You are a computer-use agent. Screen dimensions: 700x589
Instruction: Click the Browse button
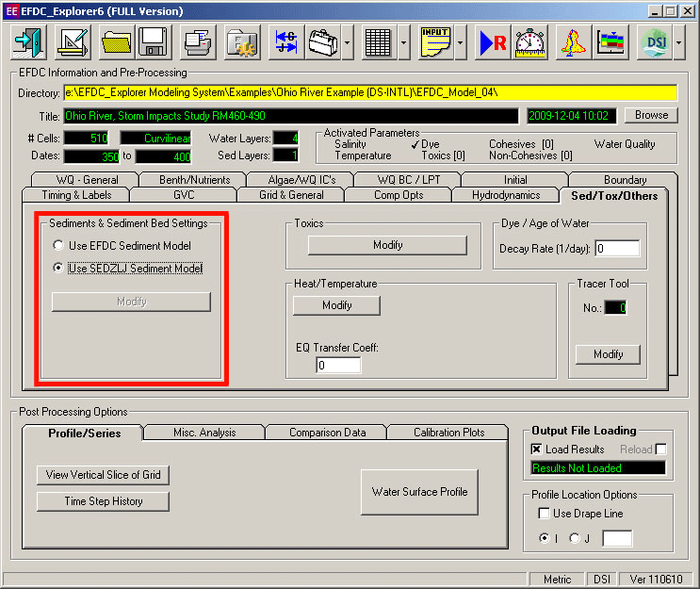click(x=651, y=115)
